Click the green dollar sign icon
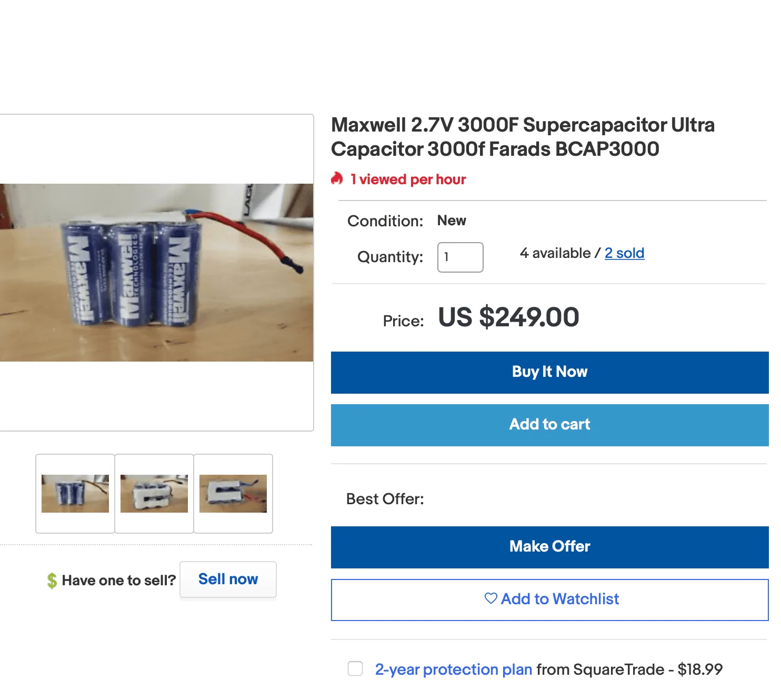The height and width of the screenshot is (700, 781). (x=52, y=579)
